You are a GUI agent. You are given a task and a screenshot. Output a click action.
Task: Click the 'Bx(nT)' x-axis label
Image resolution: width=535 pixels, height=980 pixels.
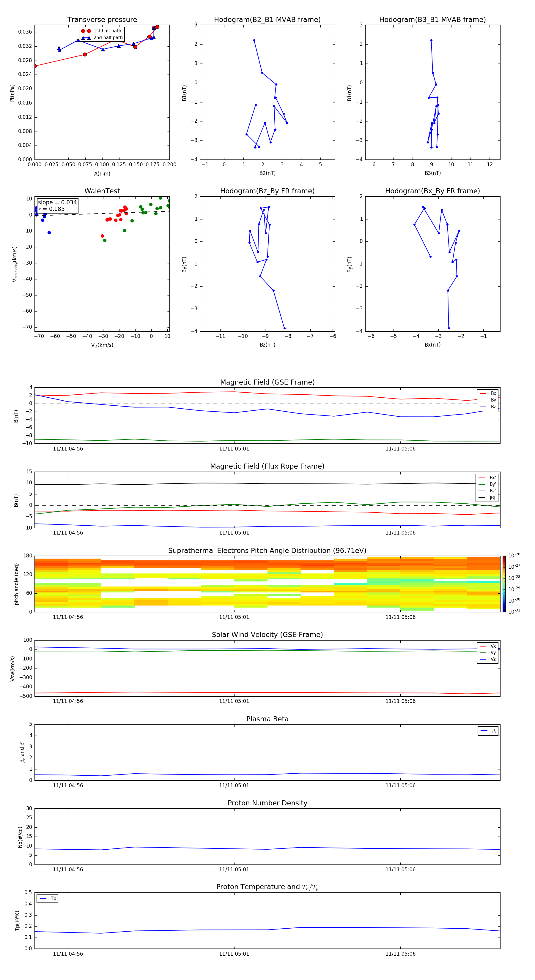pyautogui.click(x=432, y=345)
